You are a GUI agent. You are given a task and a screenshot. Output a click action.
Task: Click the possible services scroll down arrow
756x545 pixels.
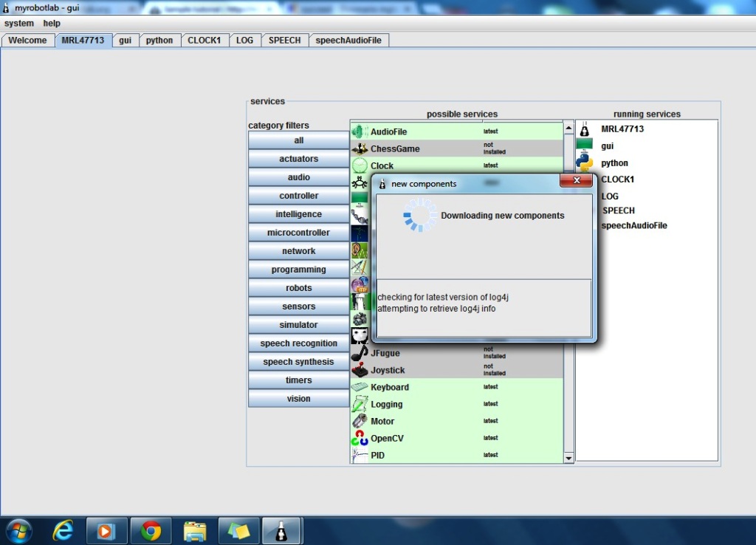coord(568,458)
